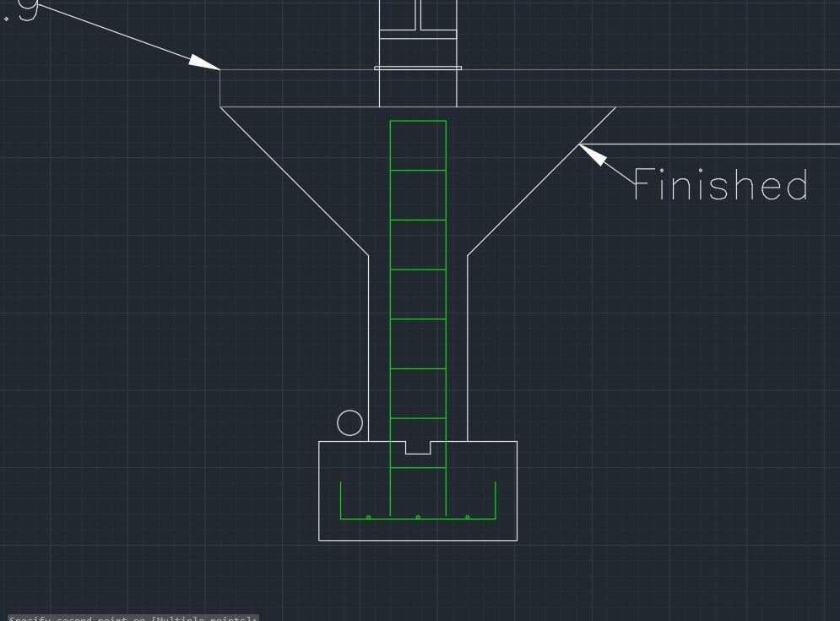Screen dimensions: 840x621
Task: Click the middle green rebar dot in footing
Action: click(418, 517)
